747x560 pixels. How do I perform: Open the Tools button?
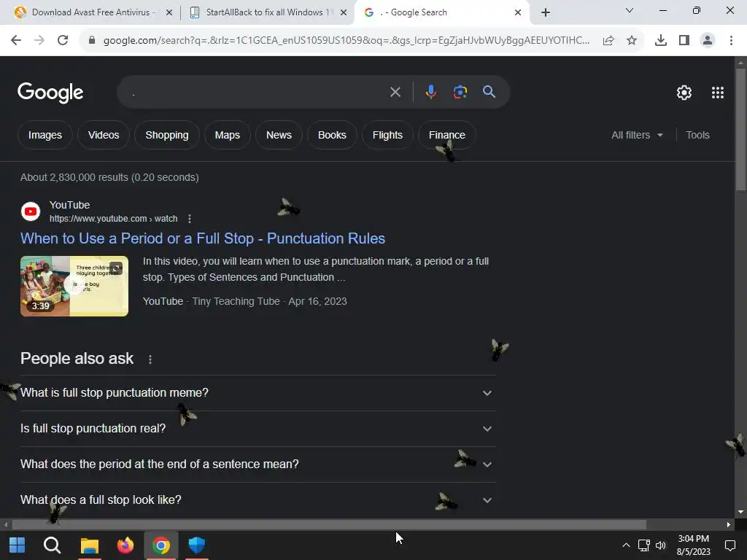point(697,135)
